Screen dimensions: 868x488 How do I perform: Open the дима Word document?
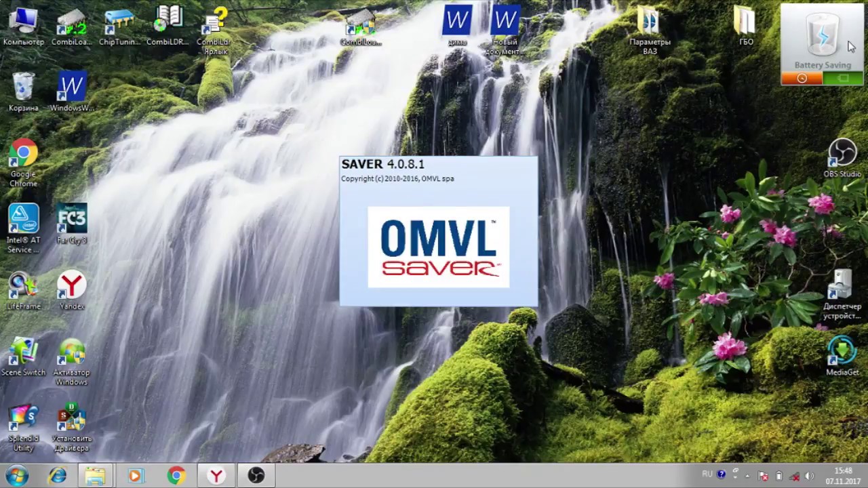(457, 26)
